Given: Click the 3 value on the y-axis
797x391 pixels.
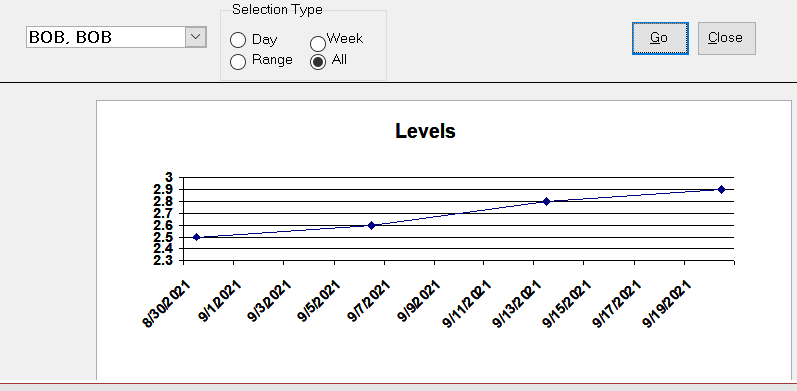Looking at the screenshot, I should [x=169, y=177].
